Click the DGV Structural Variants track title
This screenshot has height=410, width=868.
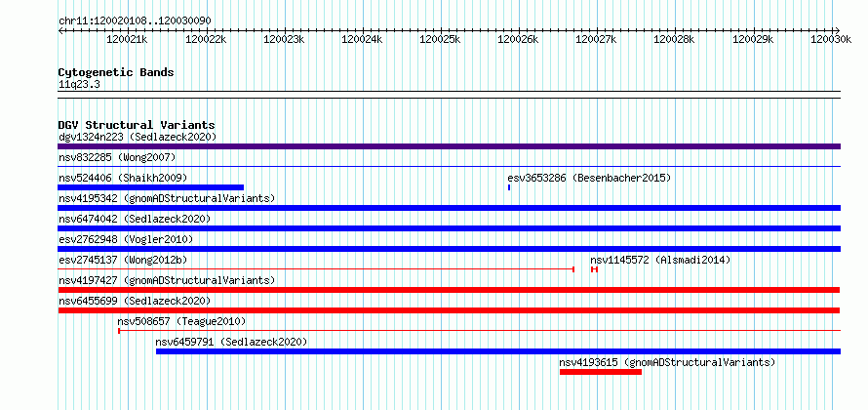[x=137, y=125]
